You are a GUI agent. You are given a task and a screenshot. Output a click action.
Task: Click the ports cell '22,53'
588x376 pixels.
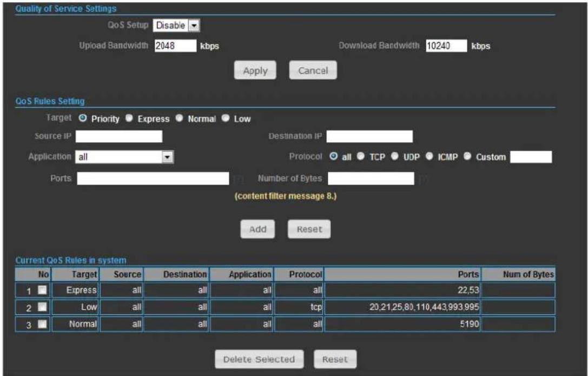[x=402, y=290]
